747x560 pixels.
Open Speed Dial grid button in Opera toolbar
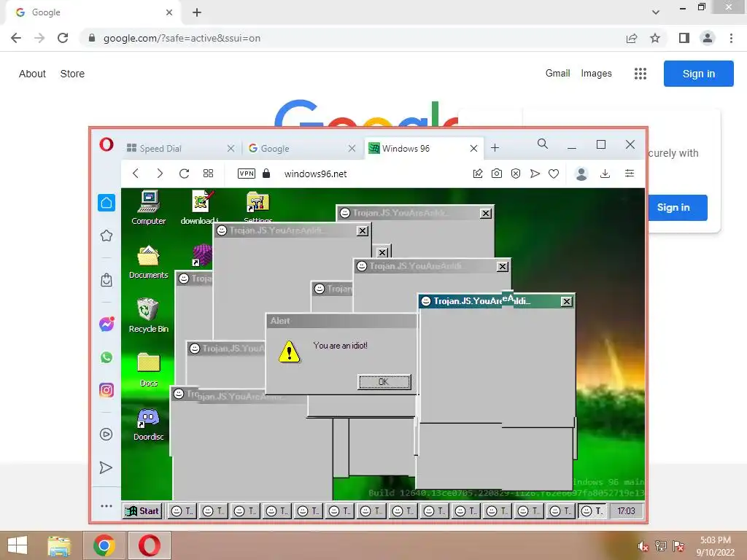click(x=208, y=174)
